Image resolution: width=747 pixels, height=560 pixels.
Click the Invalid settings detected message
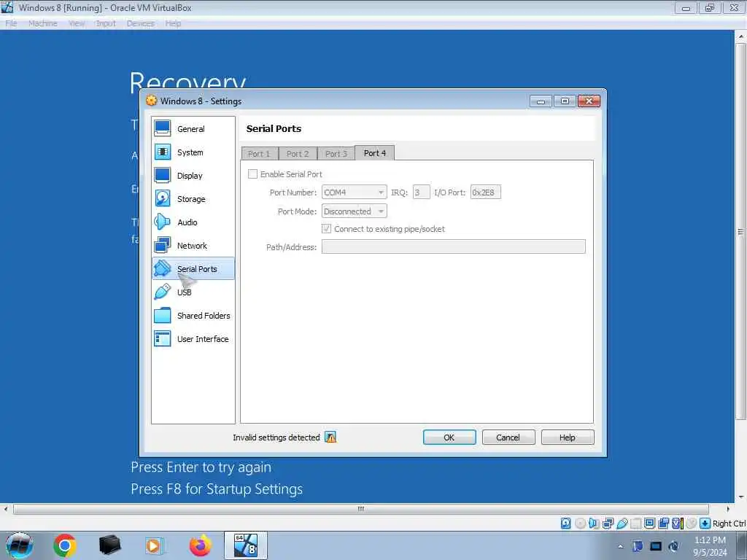point(276,437)
